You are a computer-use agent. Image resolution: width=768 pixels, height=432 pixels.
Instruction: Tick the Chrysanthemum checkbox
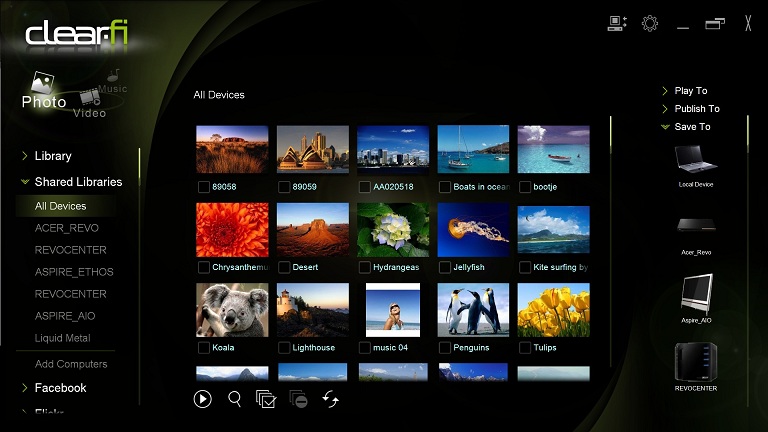click(x=204, y=267)
